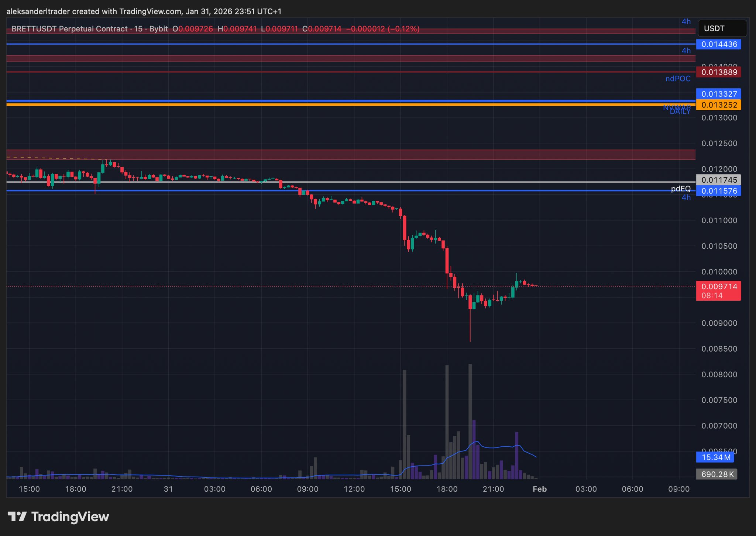The height and width of the screenshot is (536, 756).
Task: Select the 690.28 K volume label
Action: (717, 474)
